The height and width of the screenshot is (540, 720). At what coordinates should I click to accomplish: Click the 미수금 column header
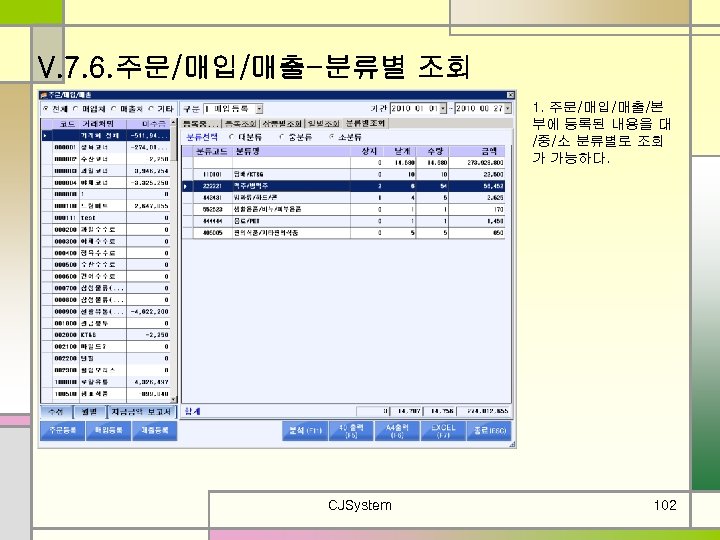148,124
